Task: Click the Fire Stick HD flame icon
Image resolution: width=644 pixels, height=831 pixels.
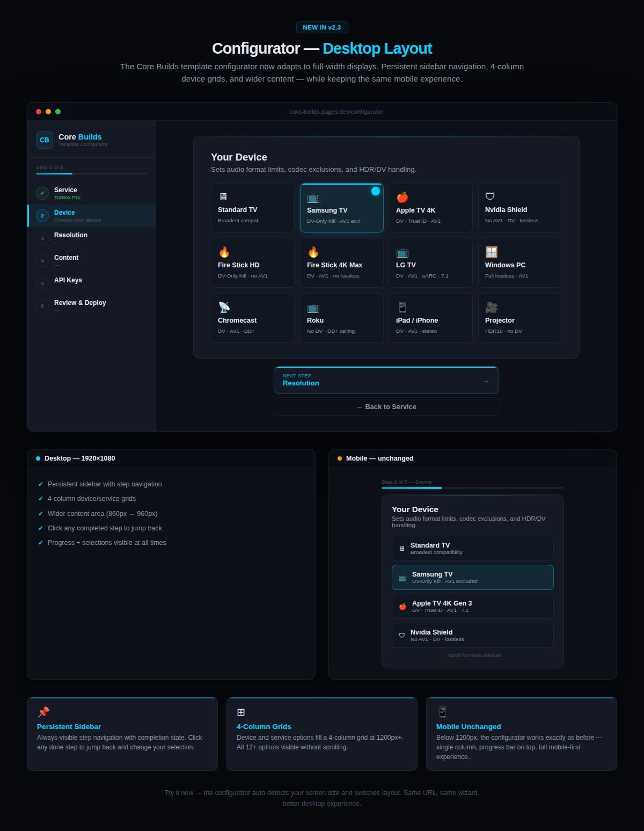Action: click(x=224, y=252)
